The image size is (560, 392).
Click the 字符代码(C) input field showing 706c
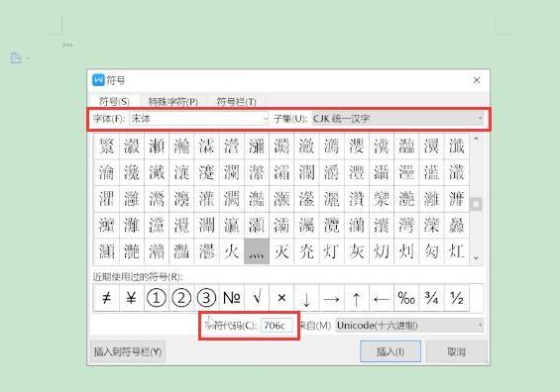click(x=278, y=326)
